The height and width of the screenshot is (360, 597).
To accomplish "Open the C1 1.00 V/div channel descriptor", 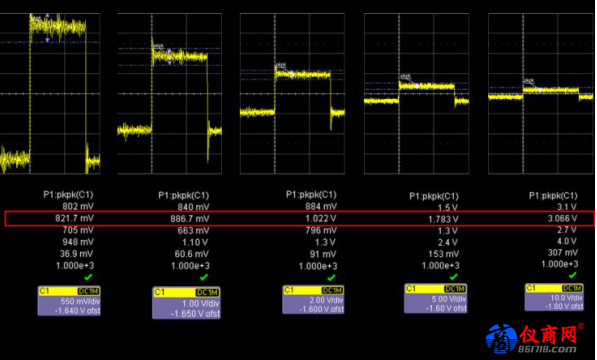I will tap(186, 303).
